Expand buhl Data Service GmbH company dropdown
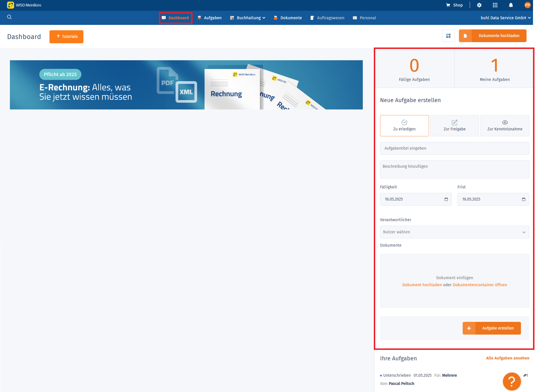This screenshot has height=392, width=535. [506, 18]
